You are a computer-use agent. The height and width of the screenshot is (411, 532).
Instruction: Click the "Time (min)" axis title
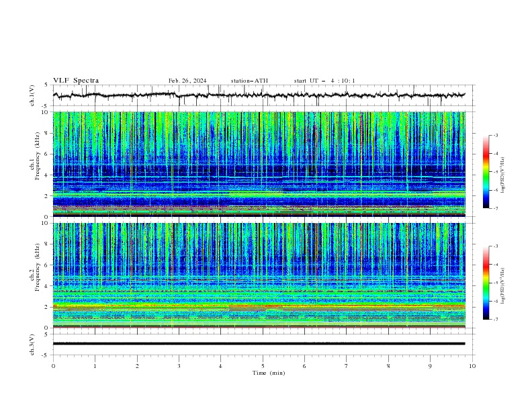269,373
